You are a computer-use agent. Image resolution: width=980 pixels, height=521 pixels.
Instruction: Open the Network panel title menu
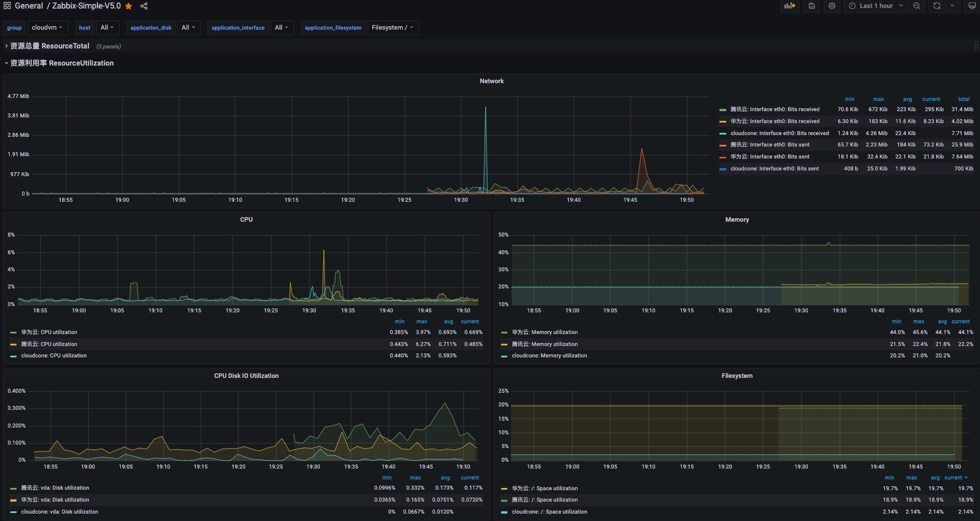point(491,81)
